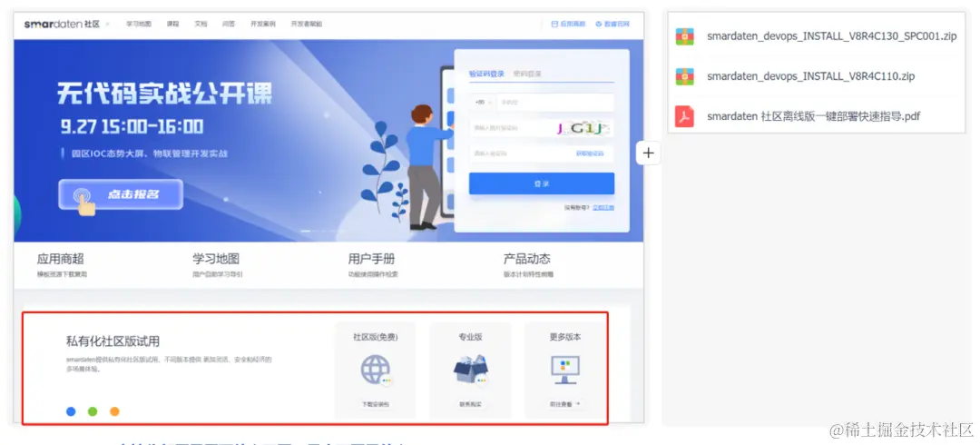The width and height of the screenshot is (980, 445).
Task: Open the 开发者帮助 nav menu item
Action: tap(307, 25)
